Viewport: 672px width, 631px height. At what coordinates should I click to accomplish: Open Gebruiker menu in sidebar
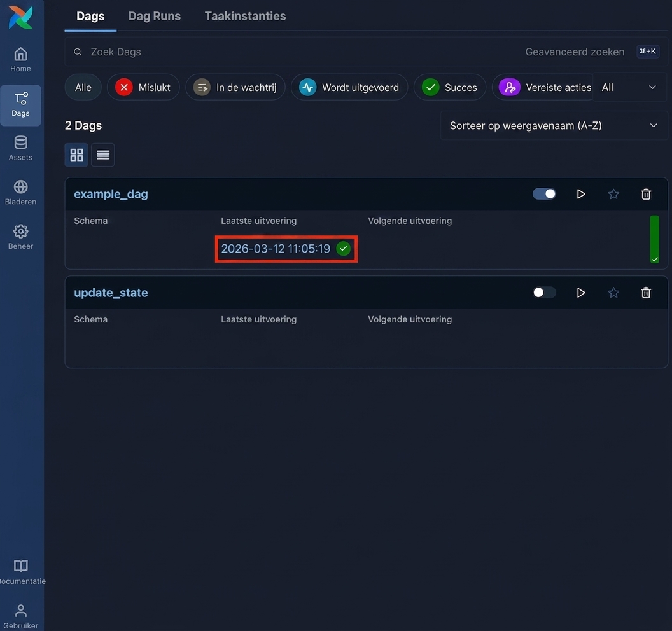20,616
